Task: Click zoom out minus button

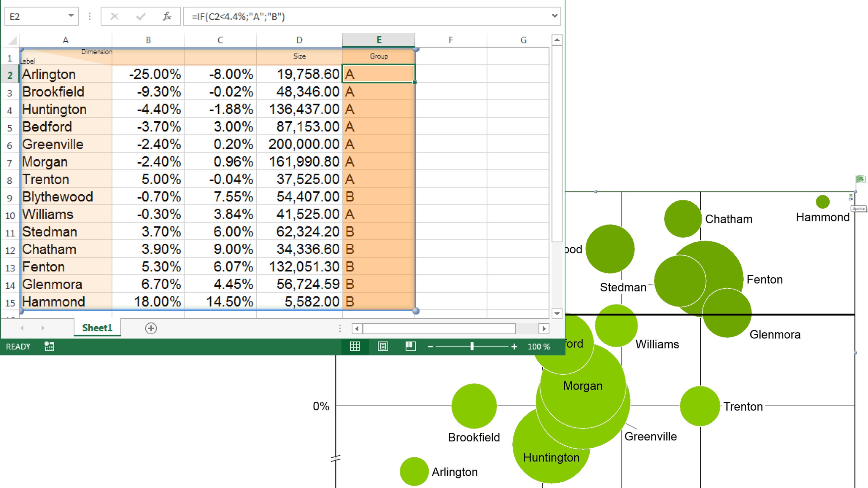Action: coord(430,346)
